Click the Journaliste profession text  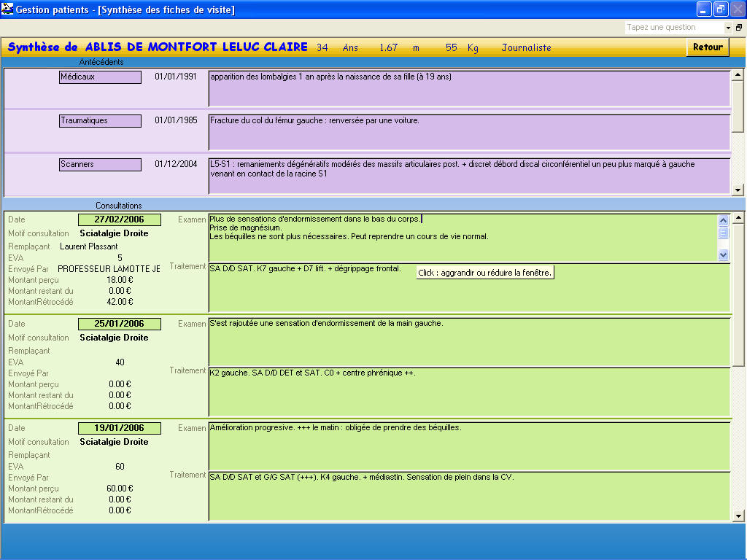[x=527, y=47]
